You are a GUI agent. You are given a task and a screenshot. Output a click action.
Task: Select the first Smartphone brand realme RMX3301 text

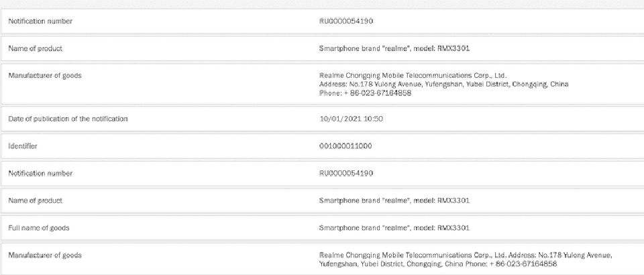click(x=394, y=48)
